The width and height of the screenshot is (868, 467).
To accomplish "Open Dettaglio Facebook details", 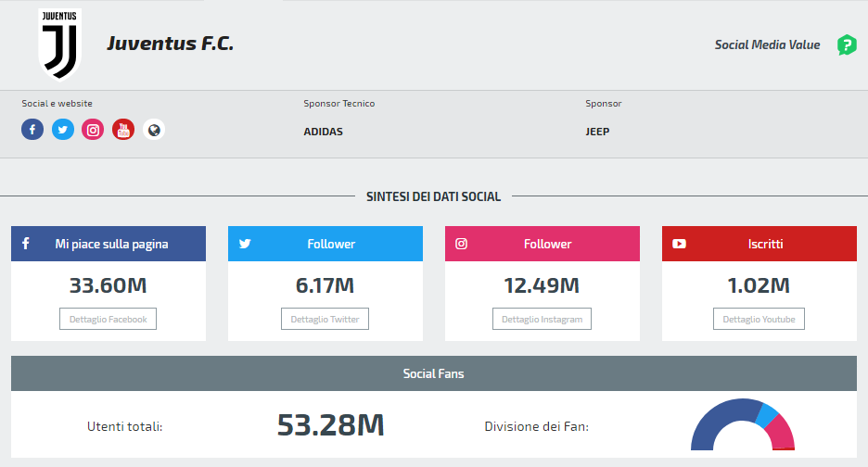I will coord(108,319).
